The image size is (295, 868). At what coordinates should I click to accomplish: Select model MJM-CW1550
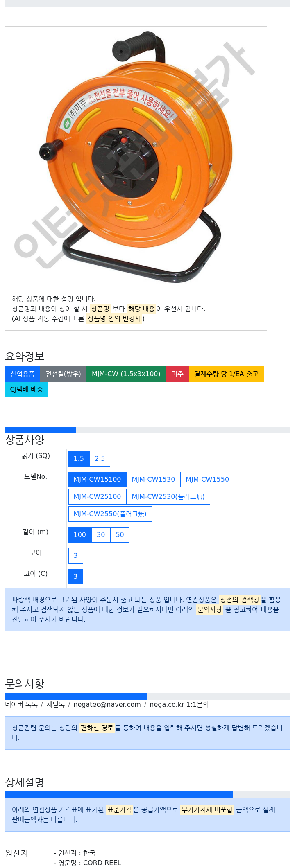[207, 480]
